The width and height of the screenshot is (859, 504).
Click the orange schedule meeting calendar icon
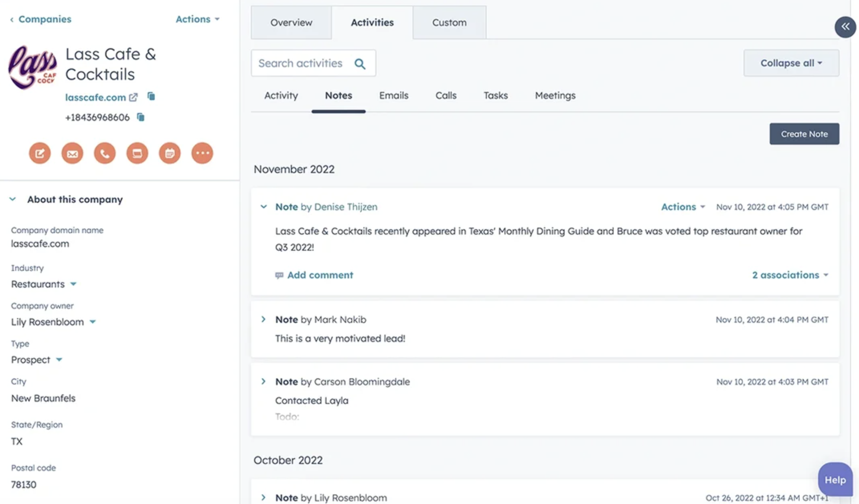pos(170,153)
